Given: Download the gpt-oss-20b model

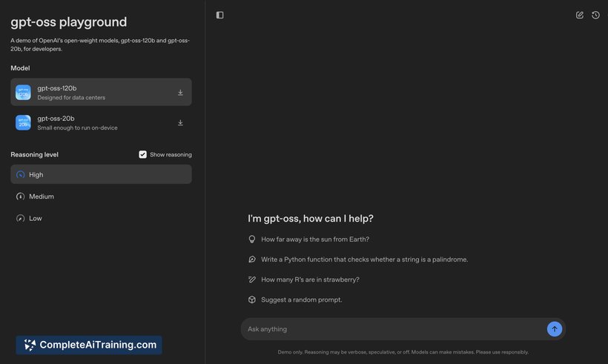Looking at the screenshot, I should (180, 122).
